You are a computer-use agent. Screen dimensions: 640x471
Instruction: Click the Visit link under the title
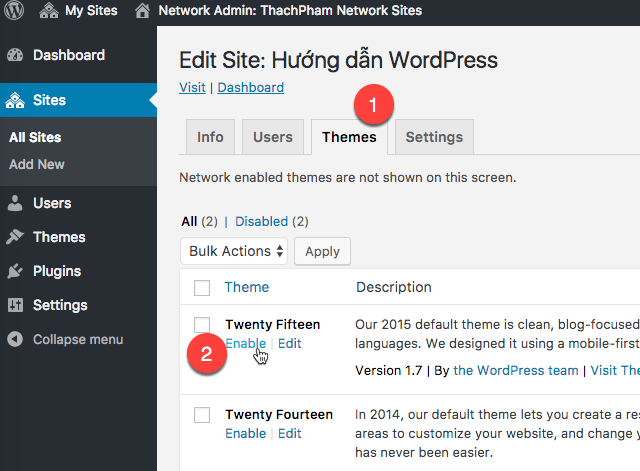[192, 87]
